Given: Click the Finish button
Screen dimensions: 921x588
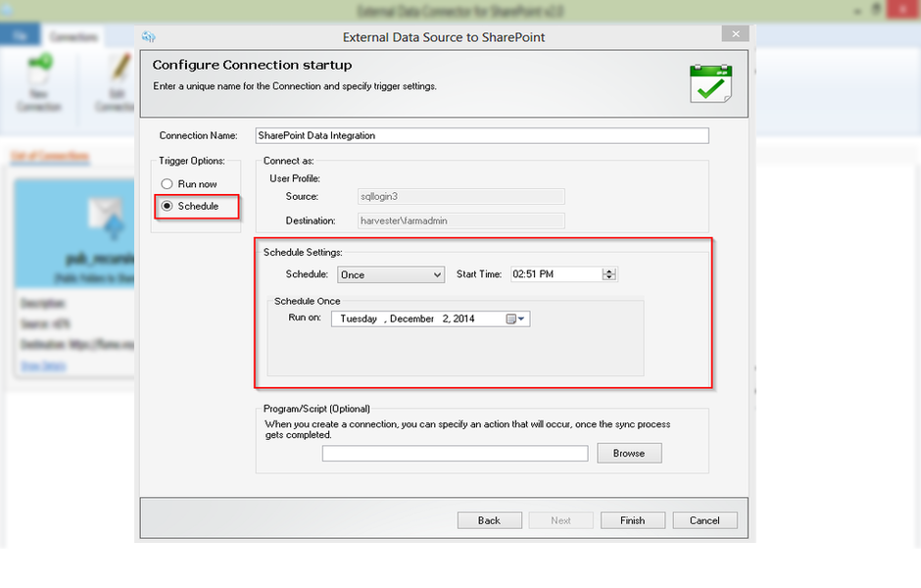Looking at the screenshot, I should point(633,520).
